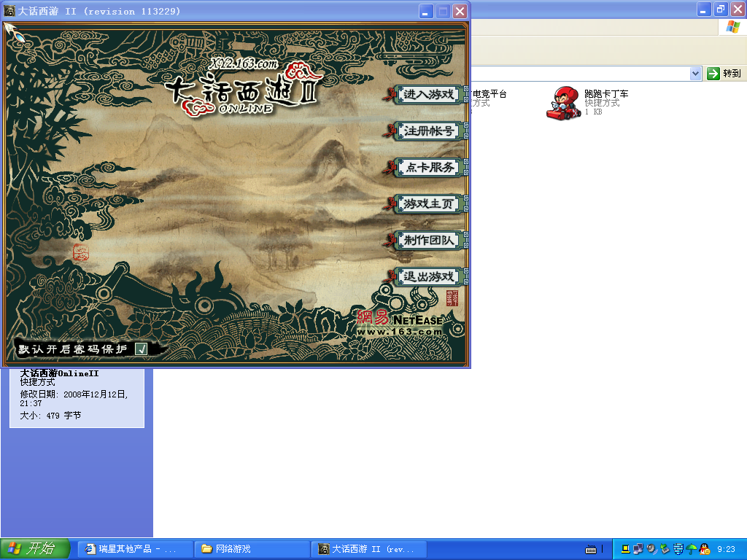Click the 注册帐号 (Register Account) button
This screenshot has width=747, height=560.
coord(428,131)
